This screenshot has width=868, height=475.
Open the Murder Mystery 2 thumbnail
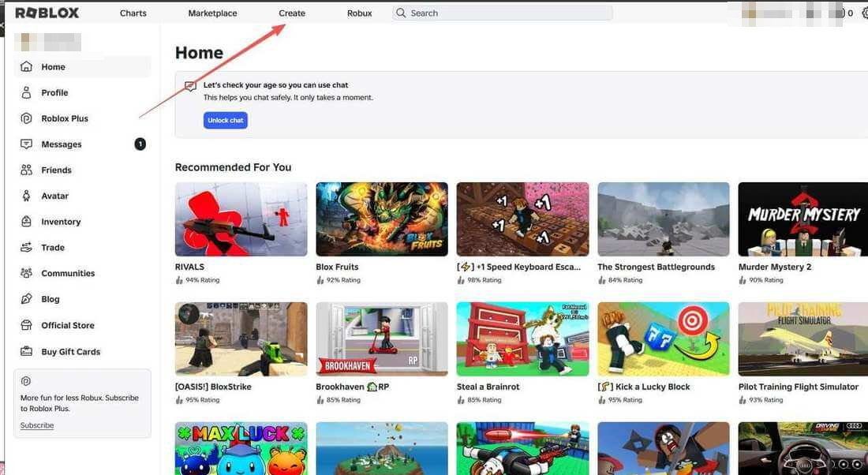[804, 219]
